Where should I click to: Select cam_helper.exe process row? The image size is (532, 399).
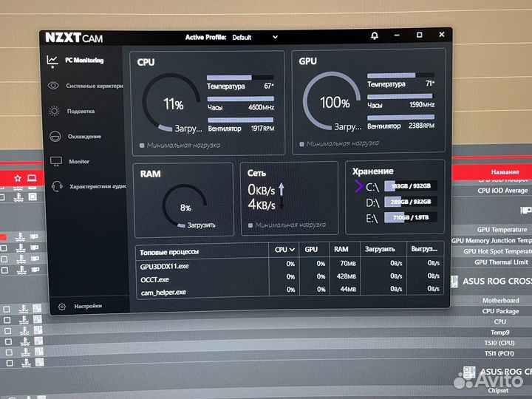point(290,291)
